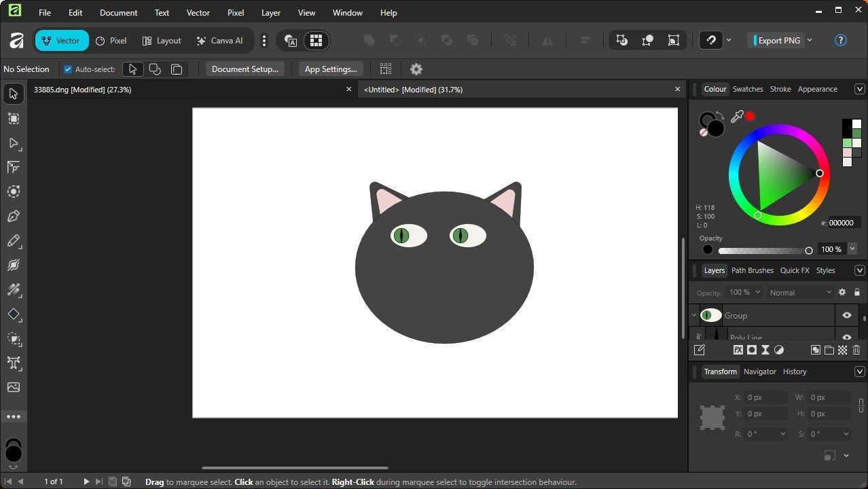The height and width of the screenshot is (489, 868).
Task: Click the App Settings... button
Action: pyautogui.click(x=331, y=69)
